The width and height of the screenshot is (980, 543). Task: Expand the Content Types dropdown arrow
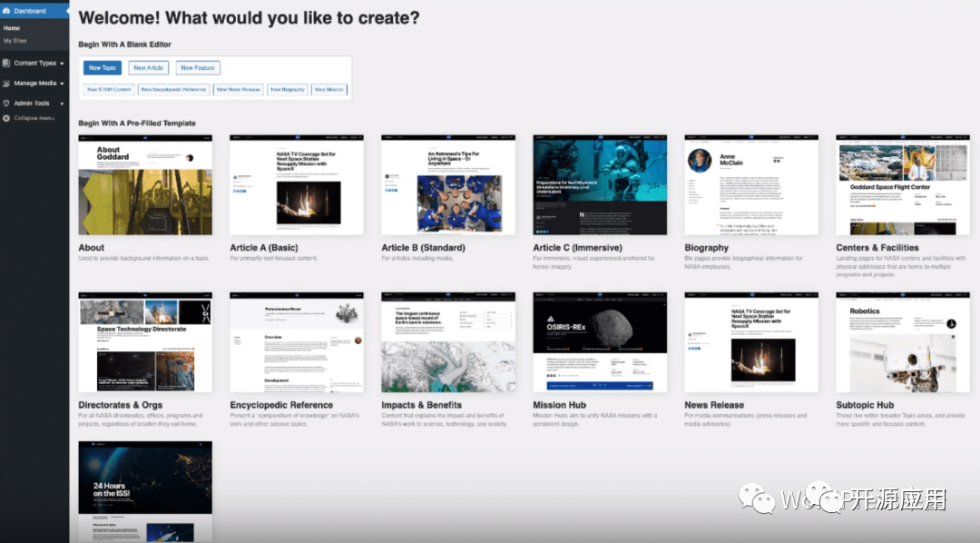(x=63, y=64)
